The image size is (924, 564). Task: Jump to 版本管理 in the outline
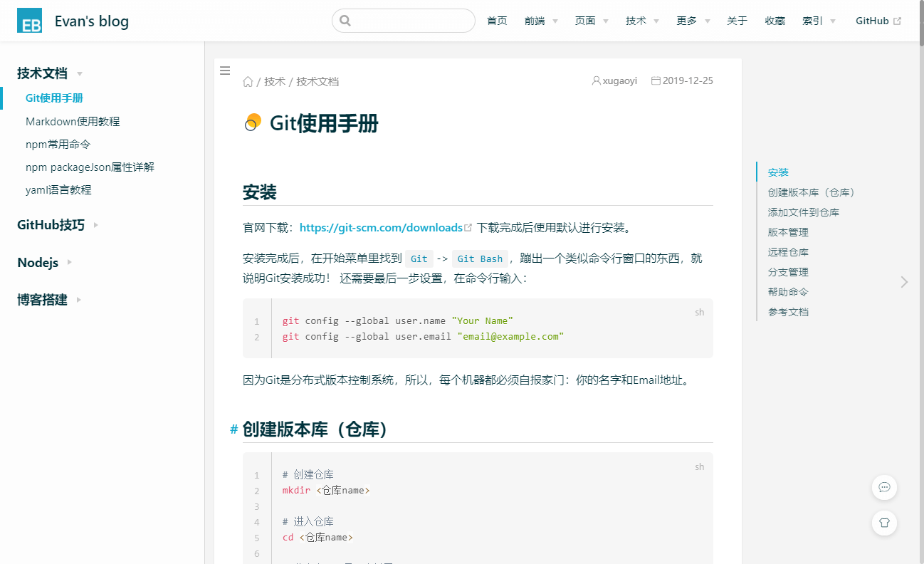[788, 232]
